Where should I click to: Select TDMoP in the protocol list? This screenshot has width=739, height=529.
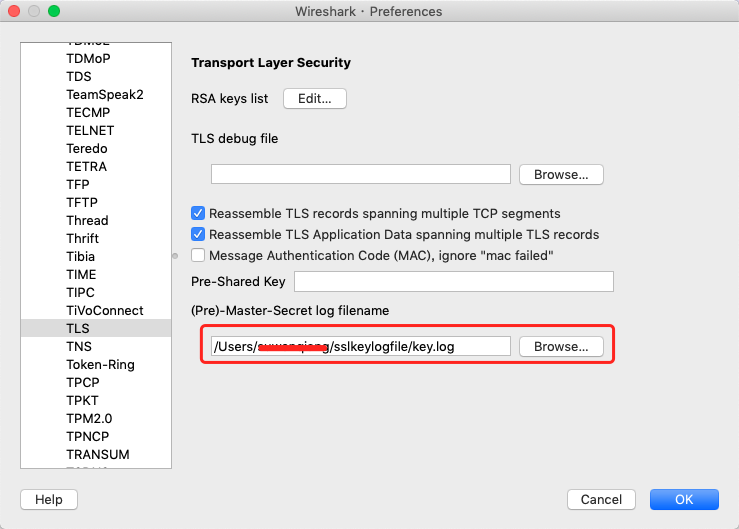tap(96, 58)
